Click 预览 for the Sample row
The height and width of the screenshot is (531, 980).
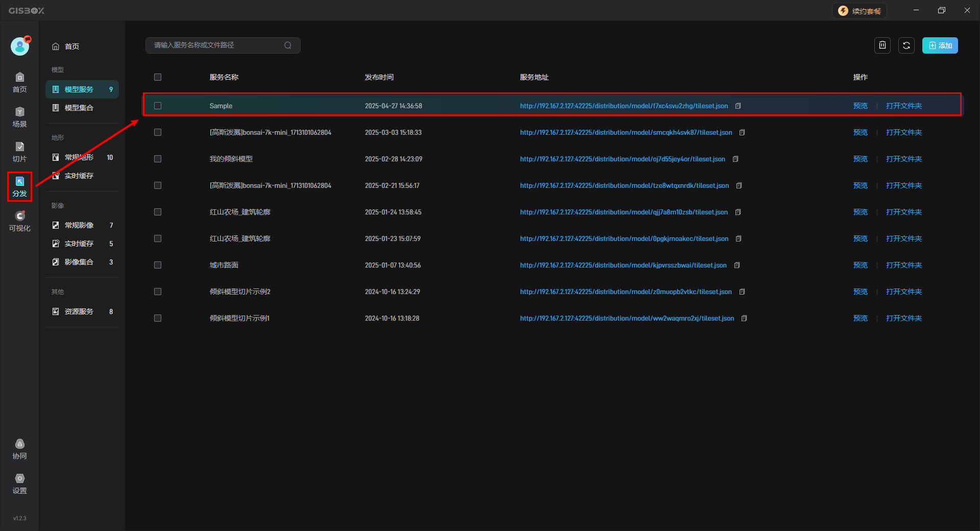click(x=860, y=106)
